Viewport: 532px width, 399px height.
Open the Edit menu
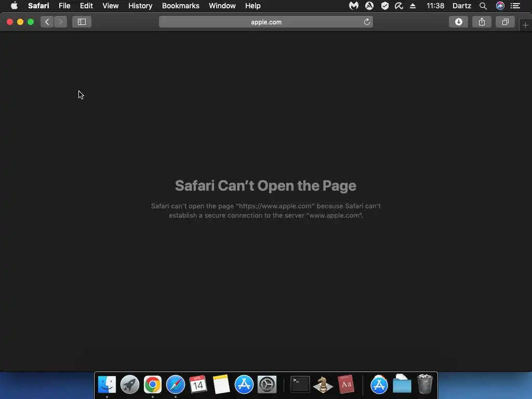tap(86, 6)
